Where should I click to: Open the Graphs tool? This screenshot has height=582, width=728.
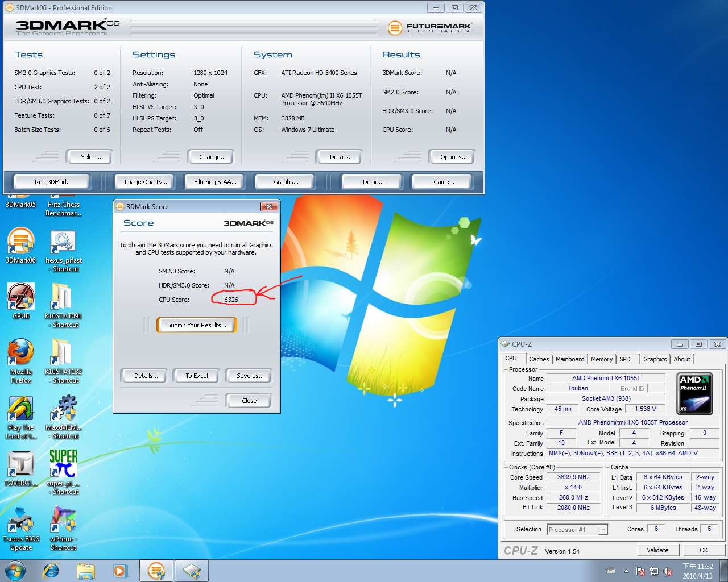[286, 182]
